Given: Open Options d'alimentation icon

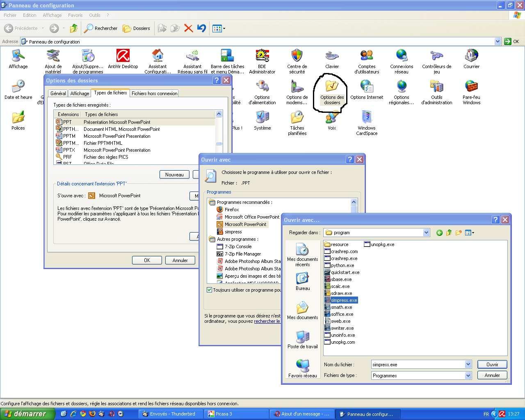Looking at the screenshot, I should click(262, 92).
